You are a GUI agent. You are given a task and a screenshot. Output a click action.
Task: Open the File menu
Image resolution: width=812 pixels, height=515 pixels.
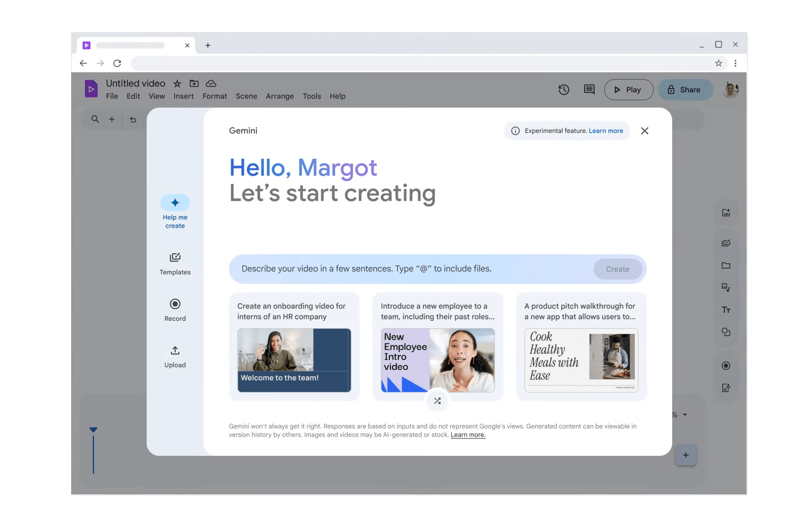pos(112,96)
